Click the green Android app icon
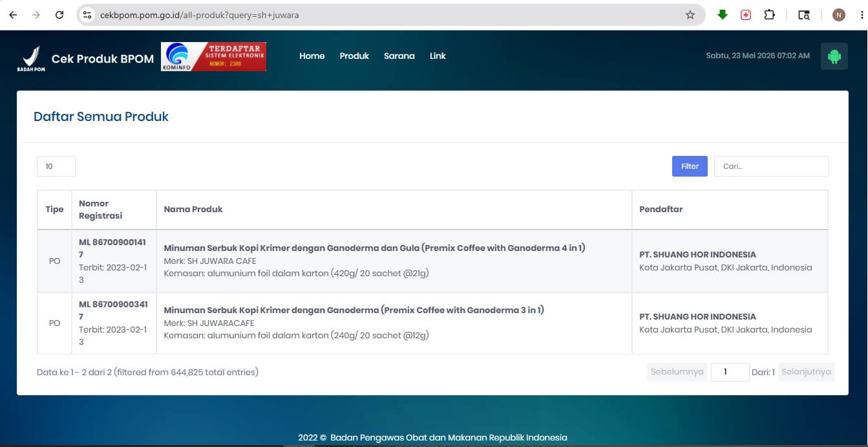Screen dimensions: 868x447 834,56
